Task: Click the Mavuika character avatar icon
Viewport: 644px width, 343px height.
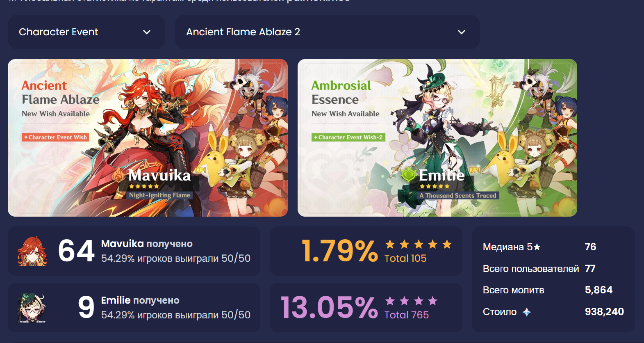Action: pyautogui.click(x=32, y=251)
